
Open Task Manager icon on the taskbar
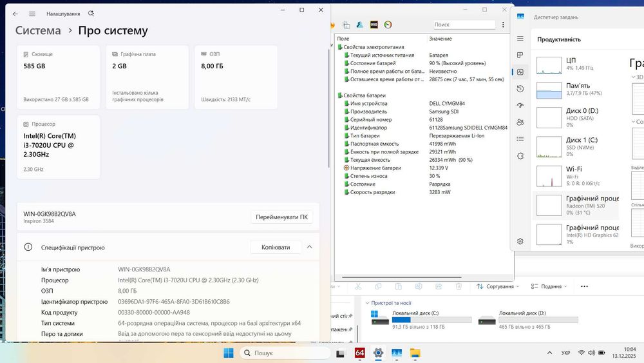[x=397, y=353]
